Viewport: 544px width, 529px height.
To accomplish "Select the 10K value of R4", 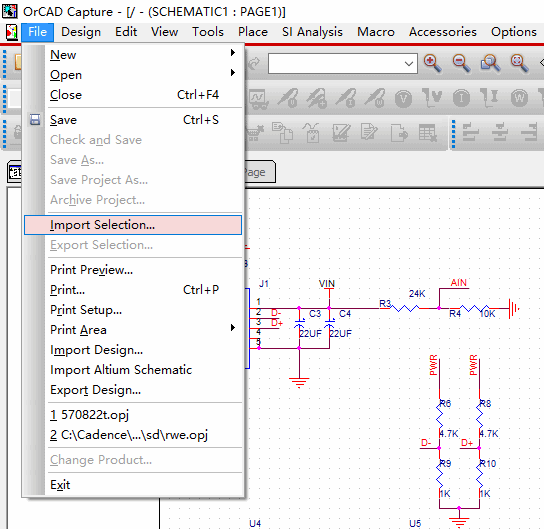I will (488, 314).
